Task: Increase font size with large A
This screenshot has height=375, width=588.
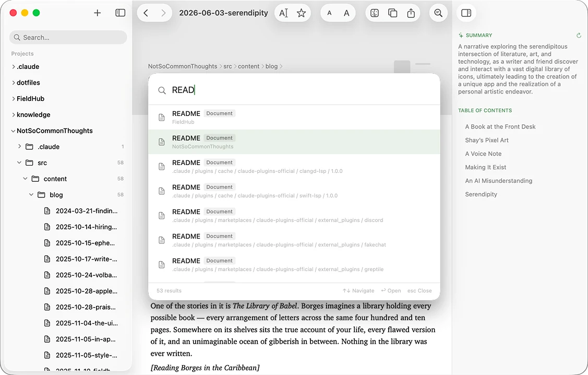Action: tap(346, 13)
